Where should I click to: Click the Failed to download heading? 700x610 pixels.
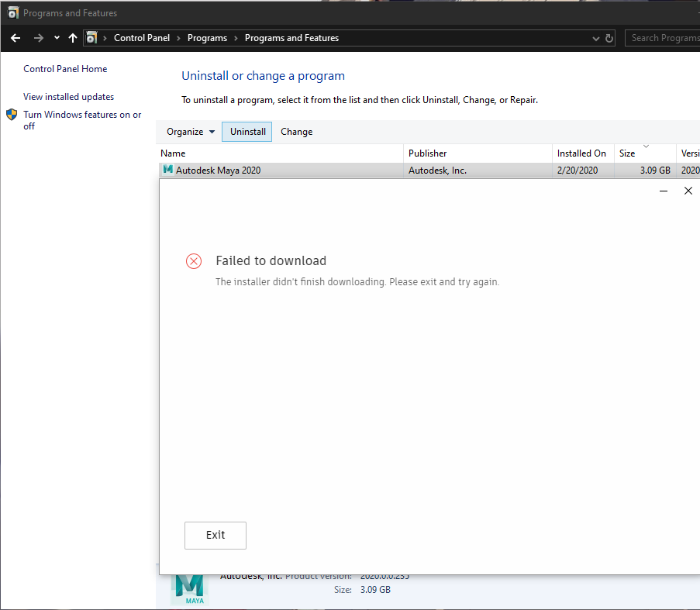coord(271,260)
